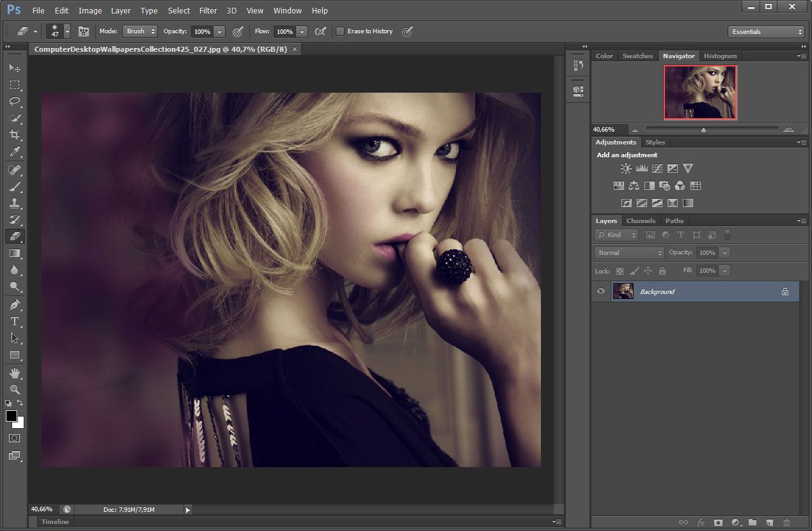This screenshot has height=531, width=812.
Task: Open the Layer menu
Action: [121, 10]
